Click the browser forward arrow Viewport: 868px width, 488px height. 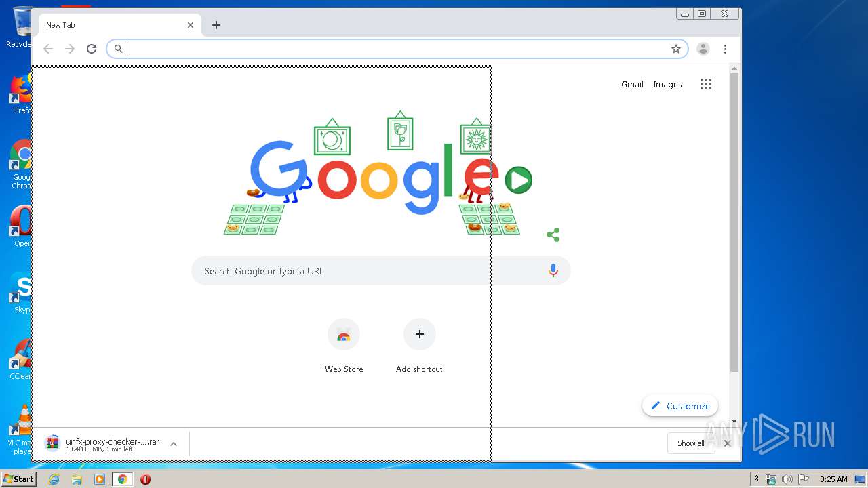pos(70,49)
